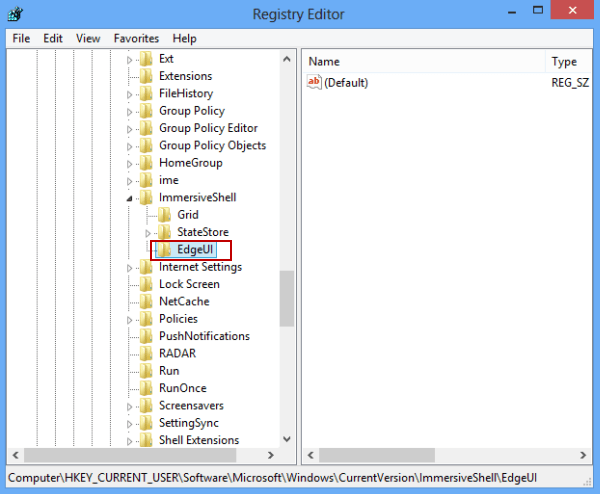
Task: Click the PushNotifications folder icon
Action: (x=146, y=336)
